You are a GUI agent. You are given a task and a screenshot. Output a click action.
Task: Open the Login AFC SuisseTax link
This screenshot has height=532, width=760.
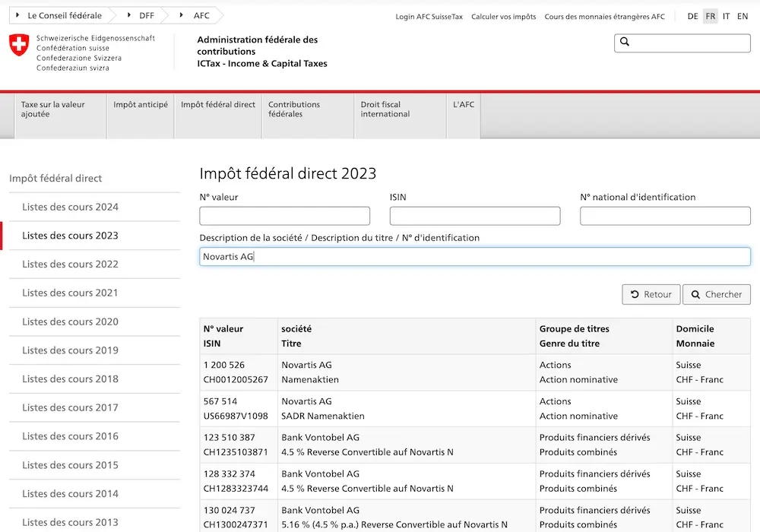pos(429,17)
